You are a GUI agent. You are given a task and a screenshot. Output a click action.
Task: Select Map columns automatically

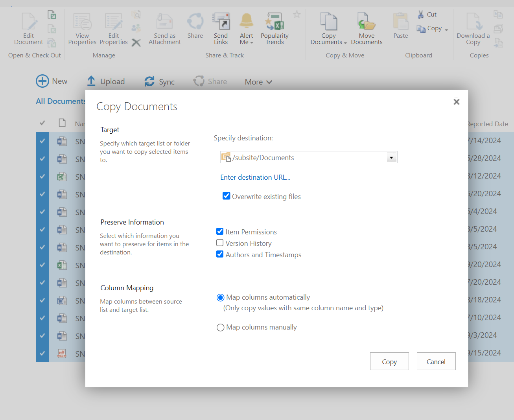click(221, 298)
